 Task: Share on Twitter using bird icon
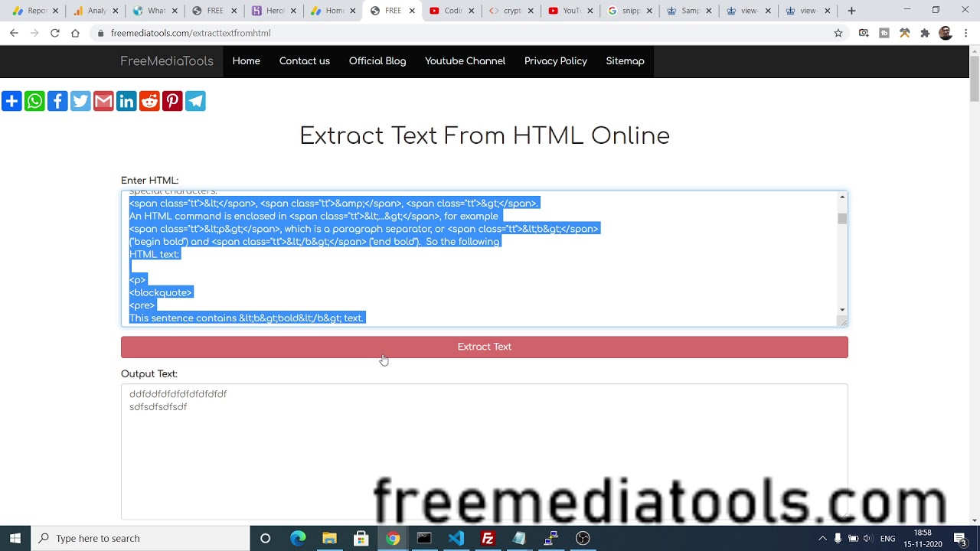(80, 101)
